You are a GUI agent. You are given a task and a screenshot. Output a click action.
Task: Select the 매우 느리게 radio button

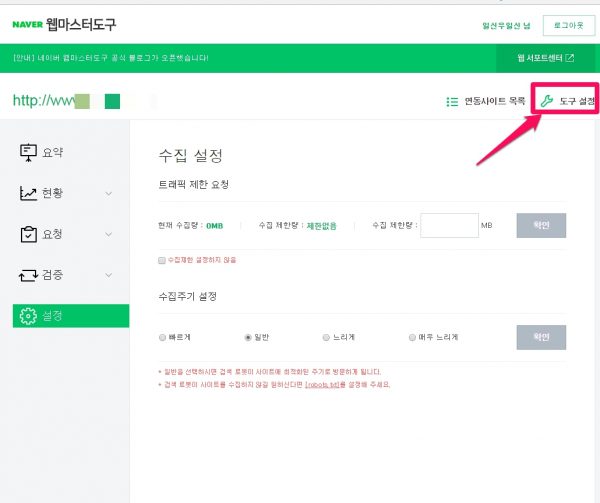[412, 337]
